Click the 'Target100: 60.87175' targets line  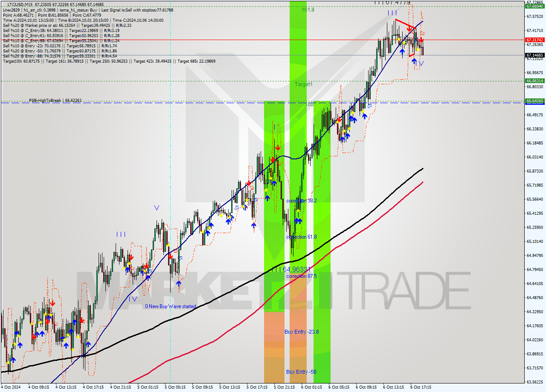109,61
